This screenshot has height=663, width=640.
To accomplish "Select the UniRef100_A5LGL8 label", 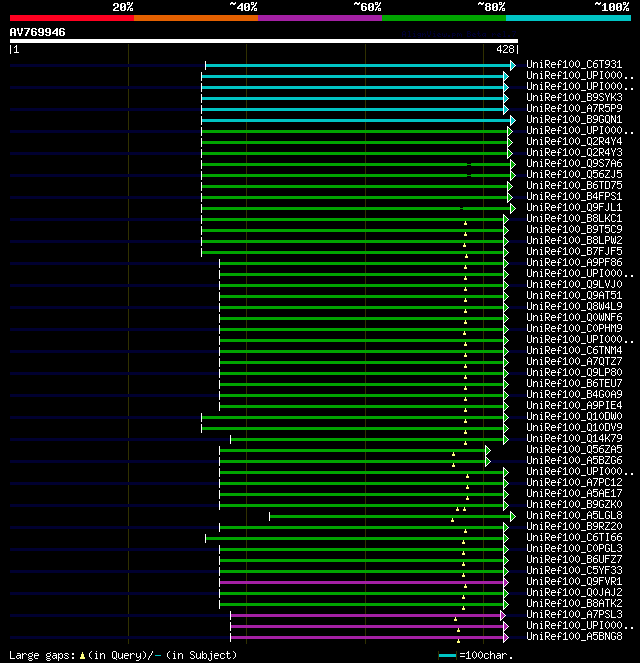I will (574, 515).
